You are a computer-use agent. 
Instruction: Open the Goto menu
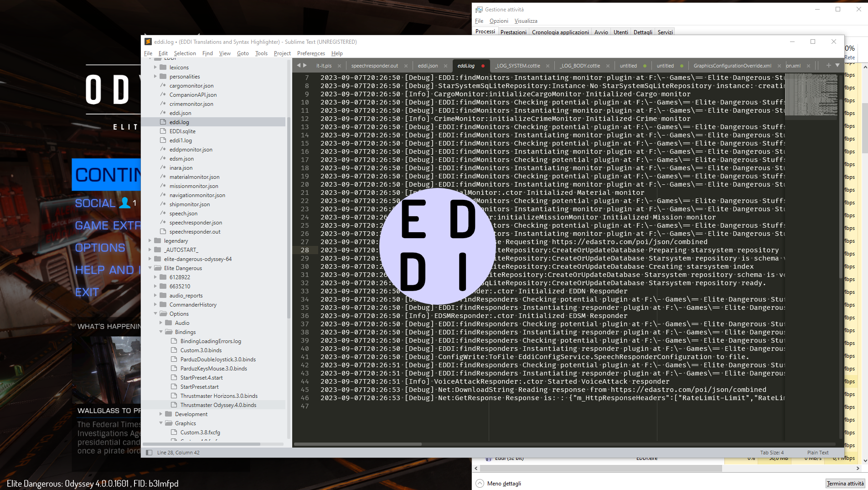pos(243,53)
